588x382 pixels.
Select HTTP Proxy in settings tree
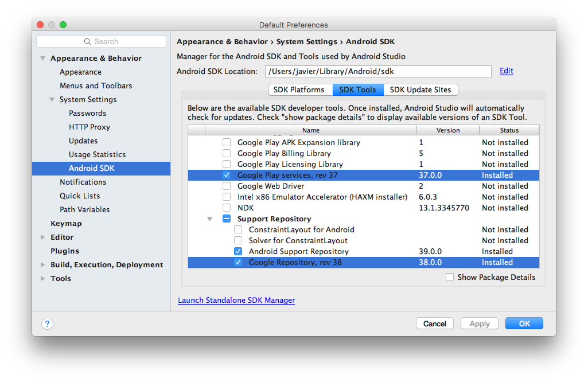click(89, 127)
